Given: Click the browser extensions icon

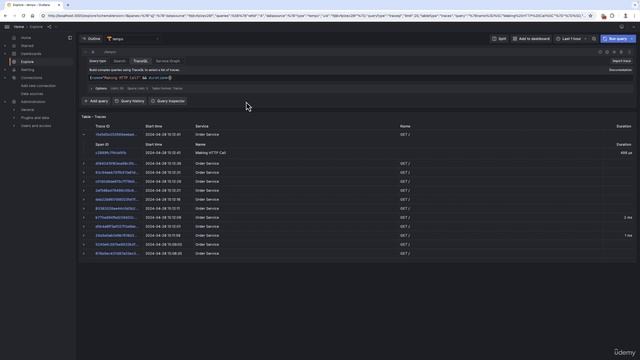Looking at the screenshot, I should tap(612, 16).
